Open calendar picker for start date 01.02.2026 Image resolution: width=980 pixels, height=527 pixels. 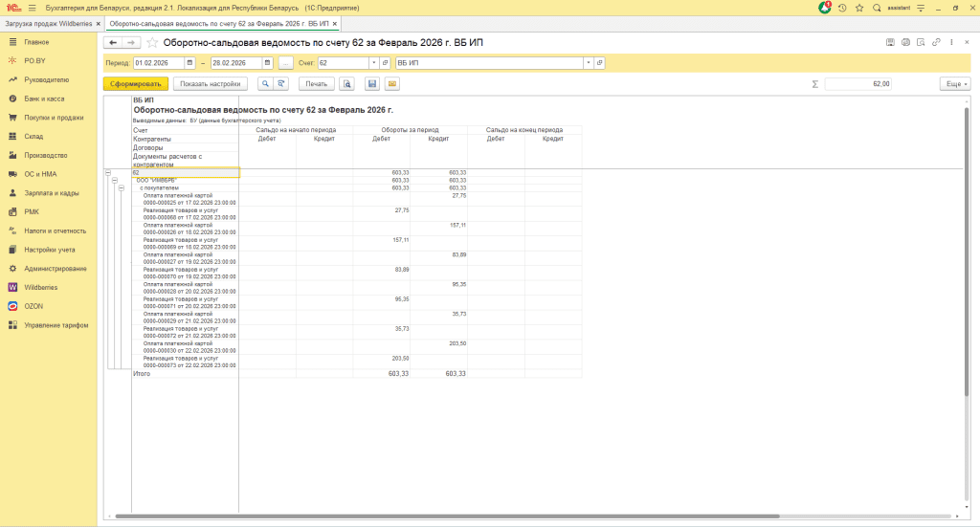(x=189, y=63)
